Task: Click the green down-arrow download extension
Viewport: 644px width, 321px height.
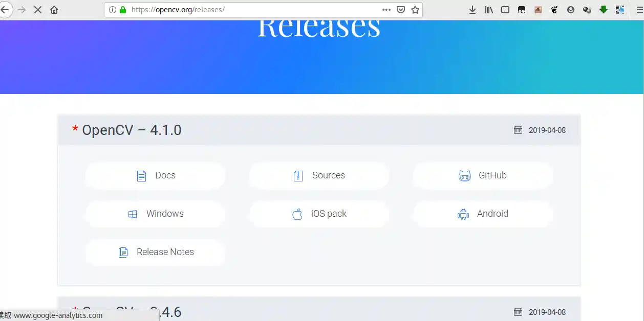Action: [604, 10]
